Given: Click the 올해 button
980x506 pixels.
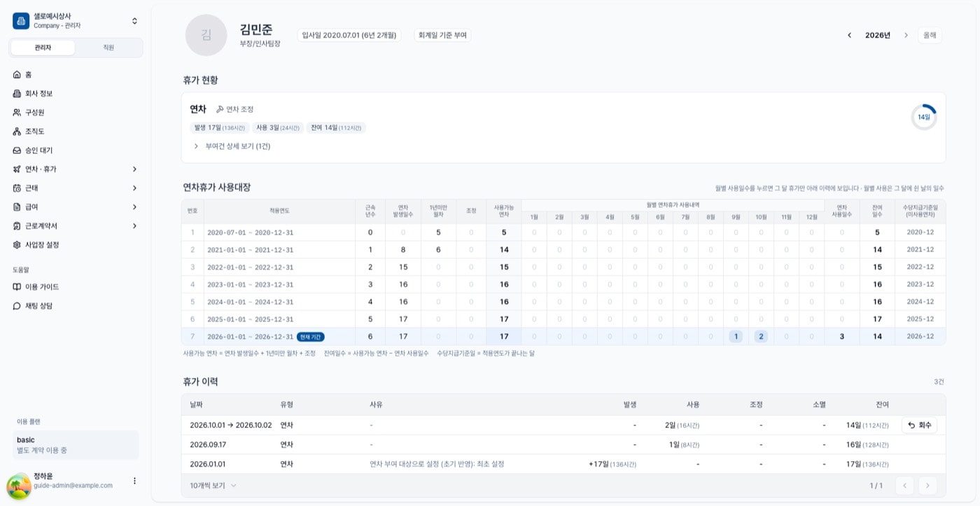Looking at the screenshot, I should pos(930,35).
